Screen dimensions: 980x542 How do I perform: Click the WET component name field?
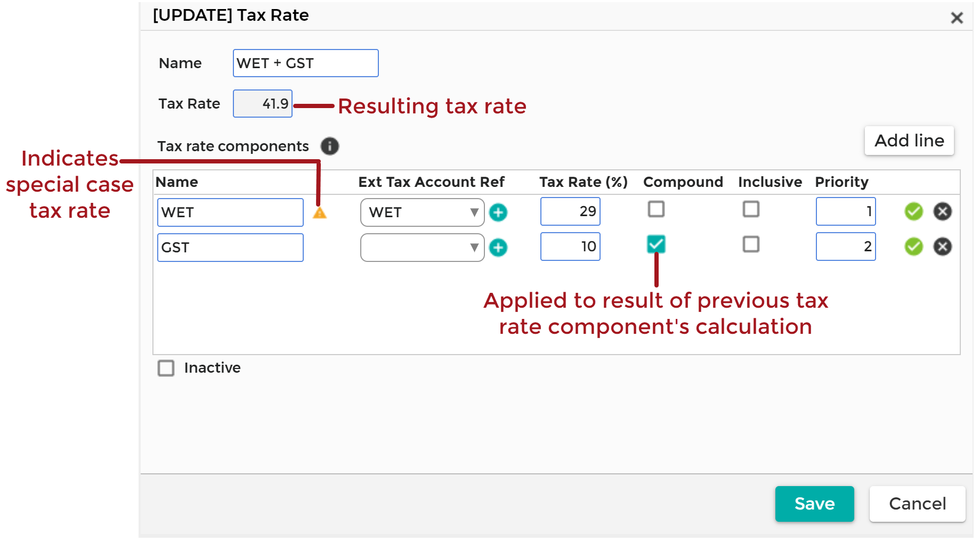(230, 212)
